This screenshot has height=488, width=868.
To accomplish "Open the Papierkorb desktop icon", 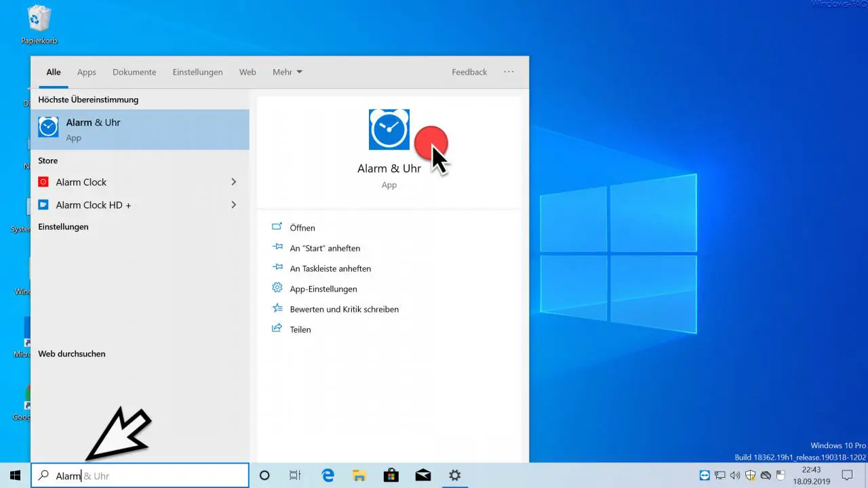I will point(39,24).
